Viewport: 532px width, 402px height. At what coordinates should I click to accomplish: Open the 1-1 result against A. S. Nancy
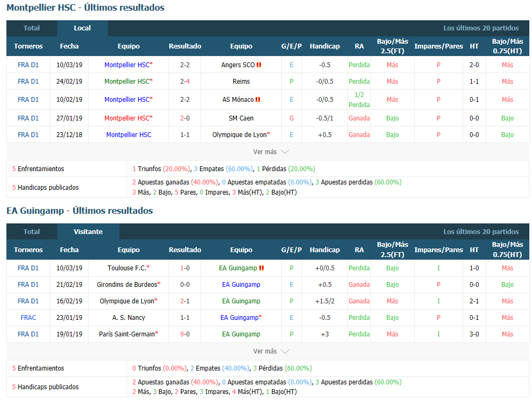185,318
